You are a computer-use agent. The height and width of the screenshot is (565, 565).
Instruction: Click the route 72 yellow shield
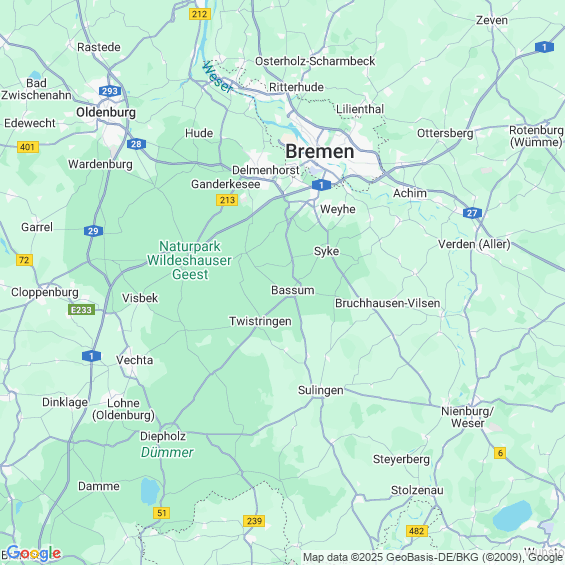coord(25,260)
